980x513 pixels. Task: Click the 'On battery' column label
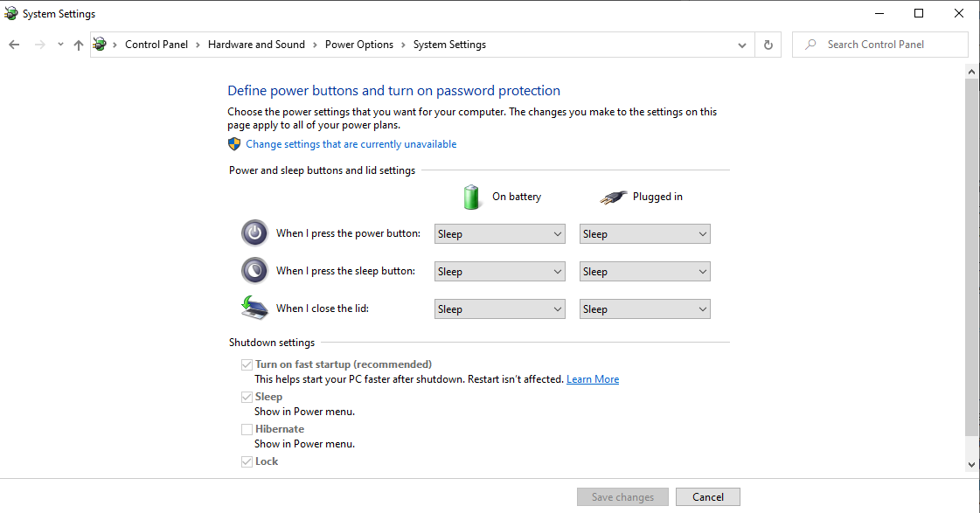tap(517, 197)
